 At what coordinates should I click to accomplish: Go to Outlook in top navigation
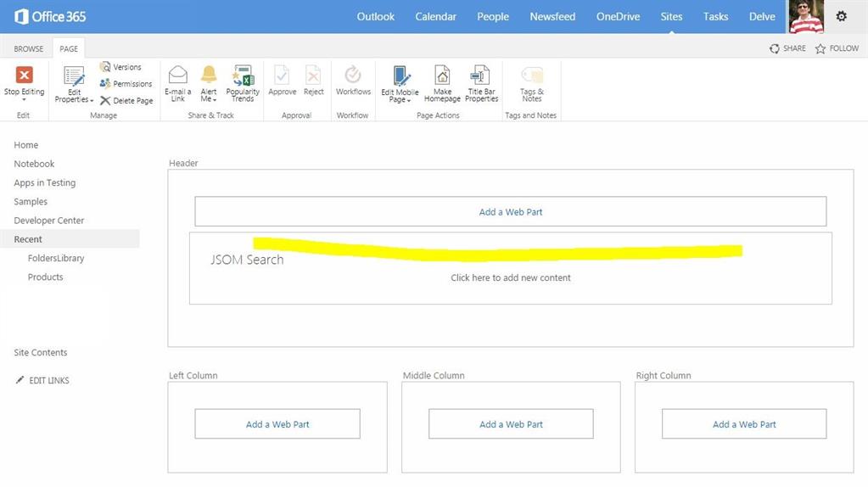point(375,17)
